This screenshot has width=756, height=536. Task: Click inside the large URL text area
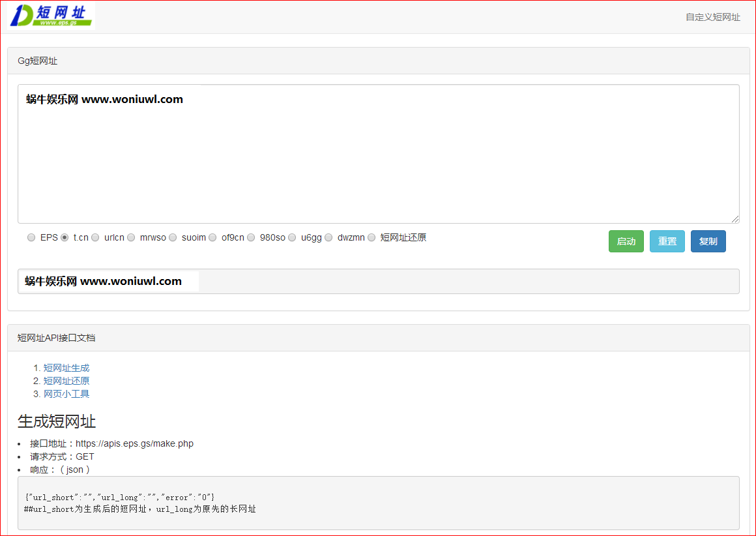[x=378, y=156]
